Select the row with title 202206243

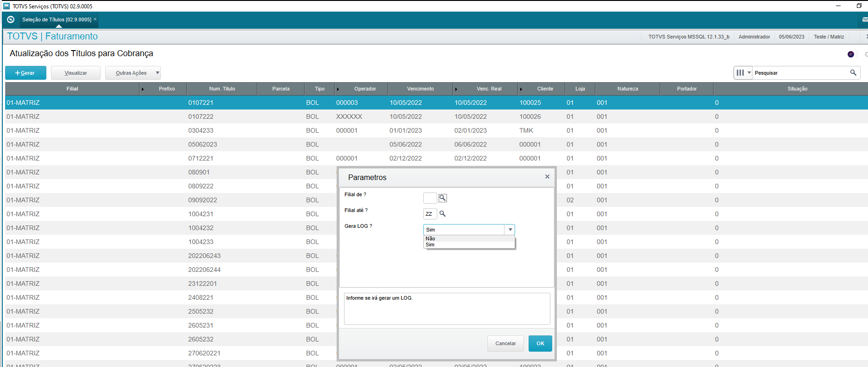172,256
